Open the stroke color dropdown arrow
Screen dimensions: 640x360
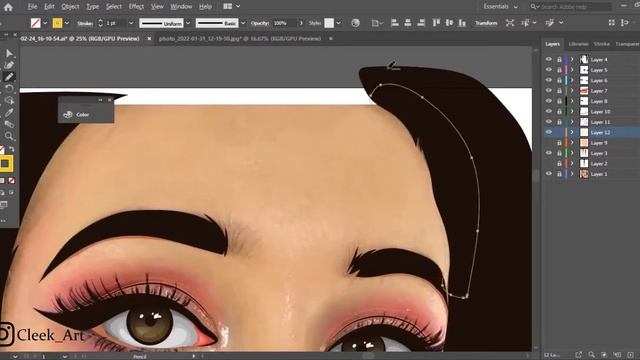pos(67,23)
